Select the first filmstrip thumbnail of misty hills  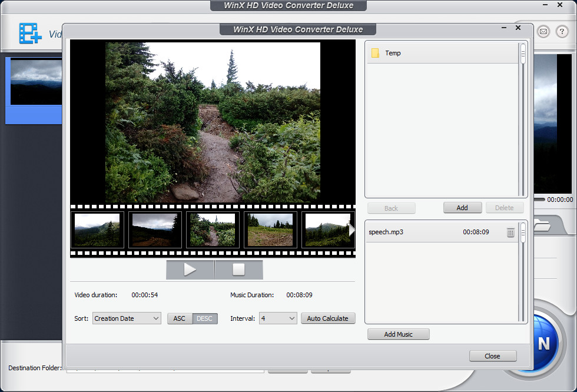click(x=97, y=230)
